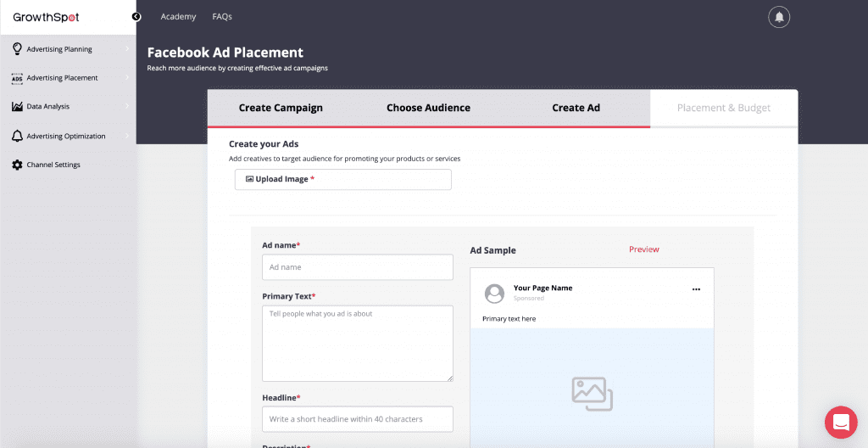The image size is (868, 448).
Task: Expand the Data Analysis chevron
Action: pyautogui.click(x=127, y=106)
